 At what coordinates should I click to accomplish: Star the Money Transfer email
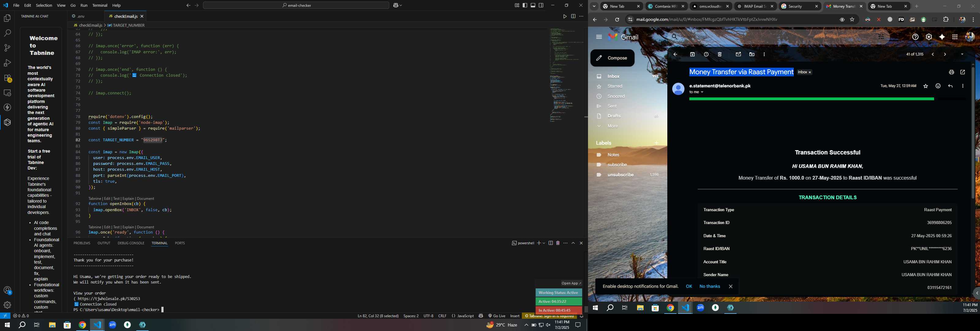[925, 86]
